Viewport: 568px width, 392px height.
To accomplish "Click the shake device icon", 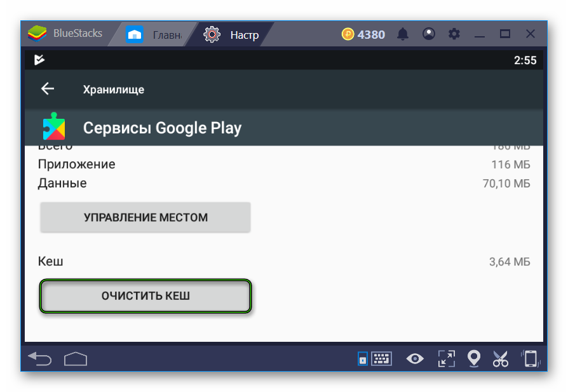I will [531, 359].
